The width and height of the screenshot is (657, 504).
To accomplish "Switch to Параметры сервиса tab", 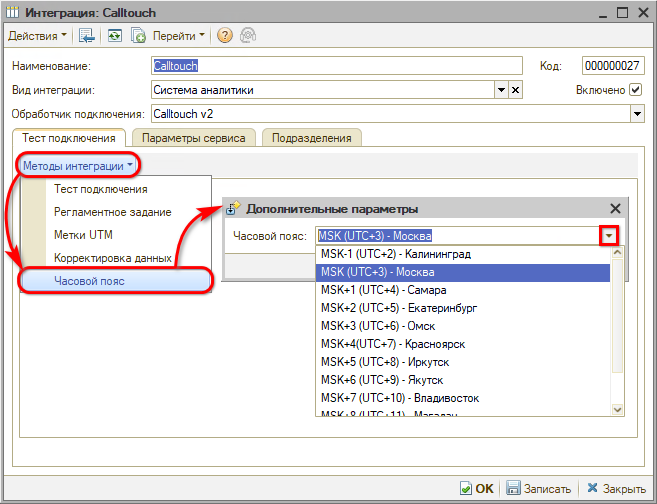I will tap(194, 138).
